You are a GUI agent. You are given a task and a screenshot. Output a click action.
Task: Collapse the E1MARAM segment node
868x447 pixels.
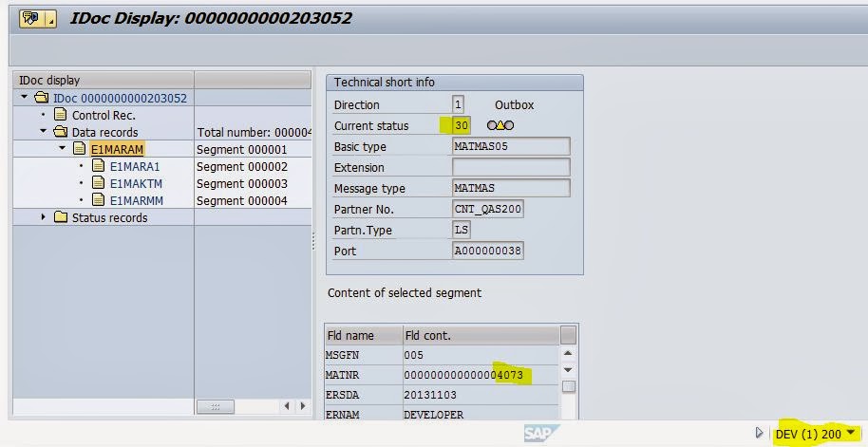coord(62,148)
